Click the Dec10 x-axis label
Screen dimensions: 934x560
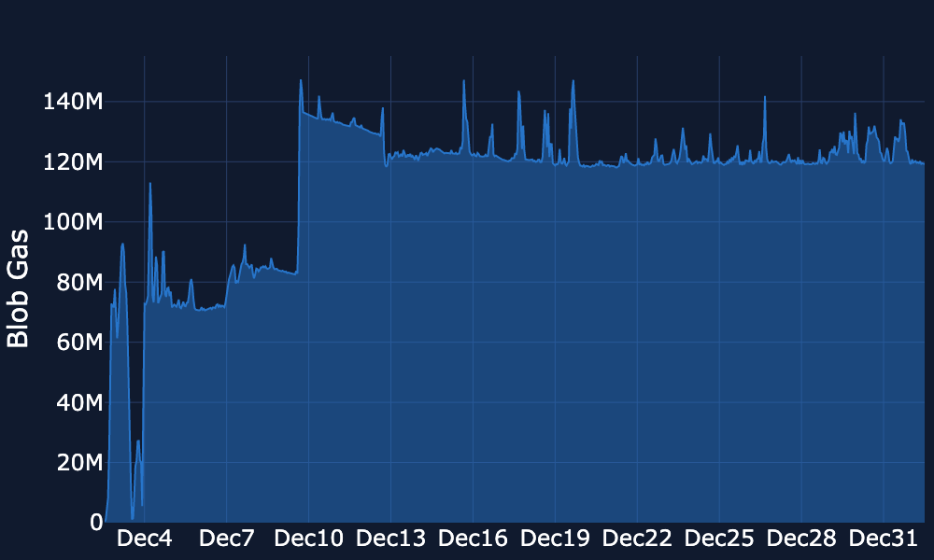[308, 539]
